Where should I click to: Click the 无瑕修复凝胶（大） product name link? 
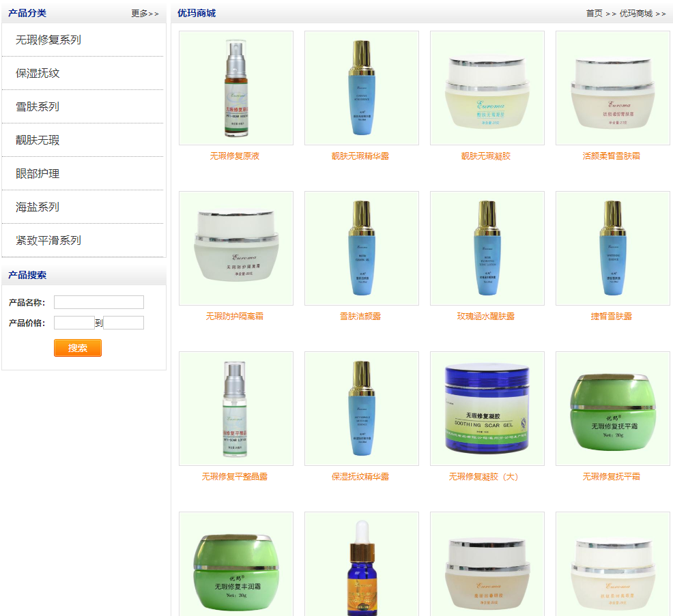tap(484, 477)
